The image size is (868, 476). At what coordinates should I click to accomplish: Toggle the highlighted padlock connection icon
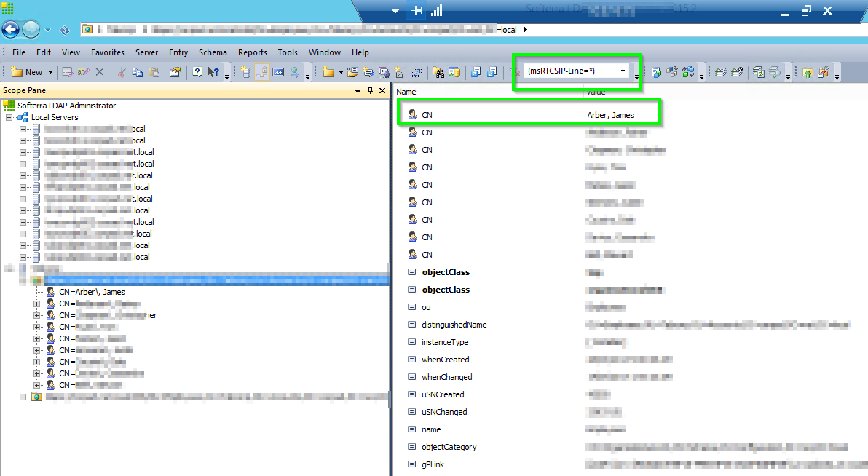(262, 72)
